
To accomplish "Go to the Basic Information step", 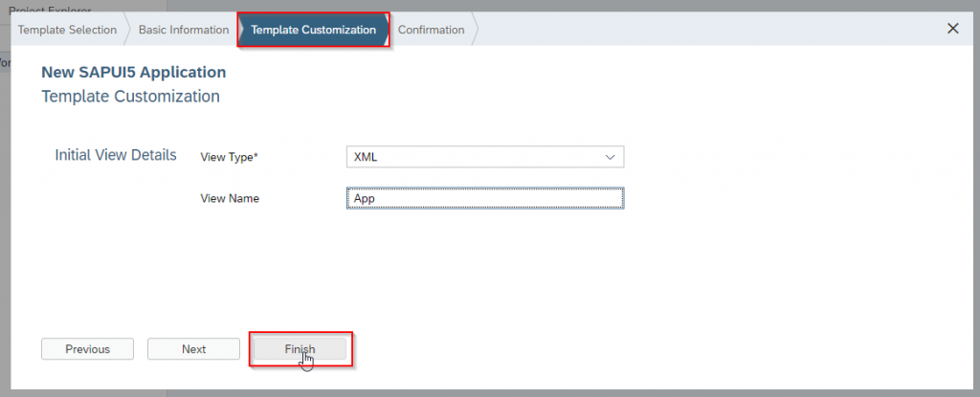I will [x=183, y=30].
